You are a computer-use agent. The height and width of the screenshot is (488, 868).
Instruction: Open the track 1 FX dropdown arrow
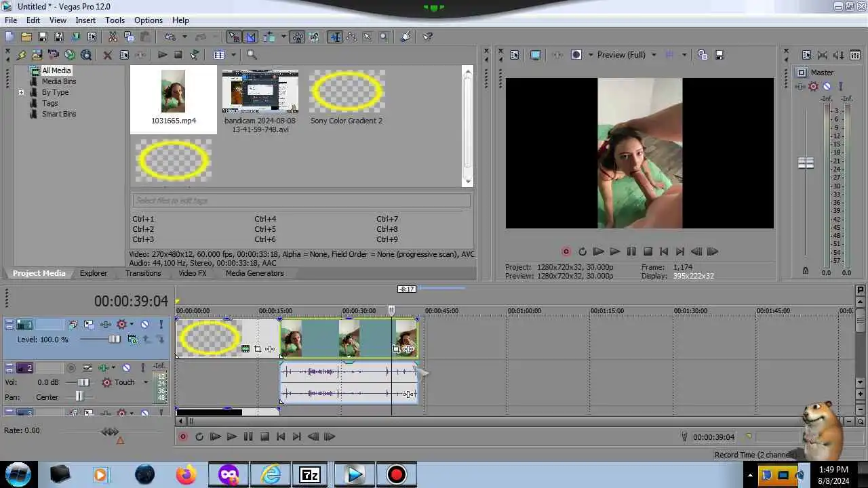(x=132, y=325)
